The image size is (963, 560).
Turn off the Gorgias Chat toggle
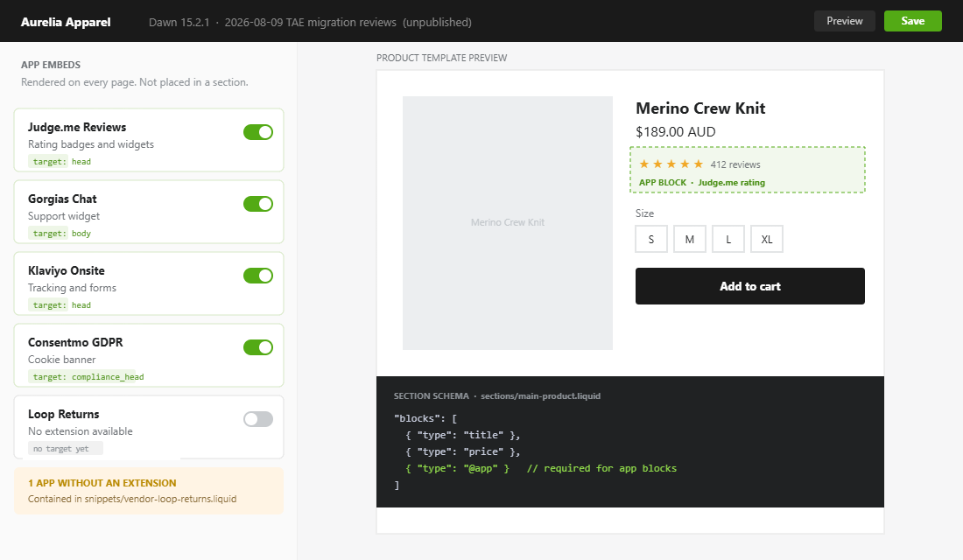[x=258, y=204]
